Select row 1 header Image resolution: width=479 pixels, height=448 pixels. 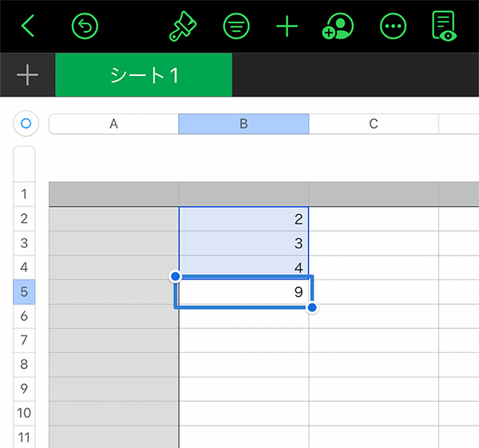[24, 194]
